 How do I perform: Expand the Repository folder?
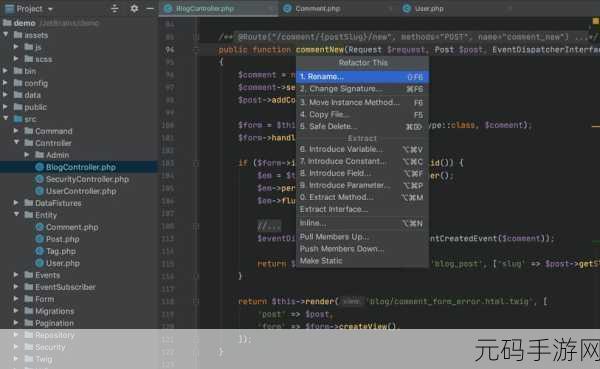coord(16,335)
